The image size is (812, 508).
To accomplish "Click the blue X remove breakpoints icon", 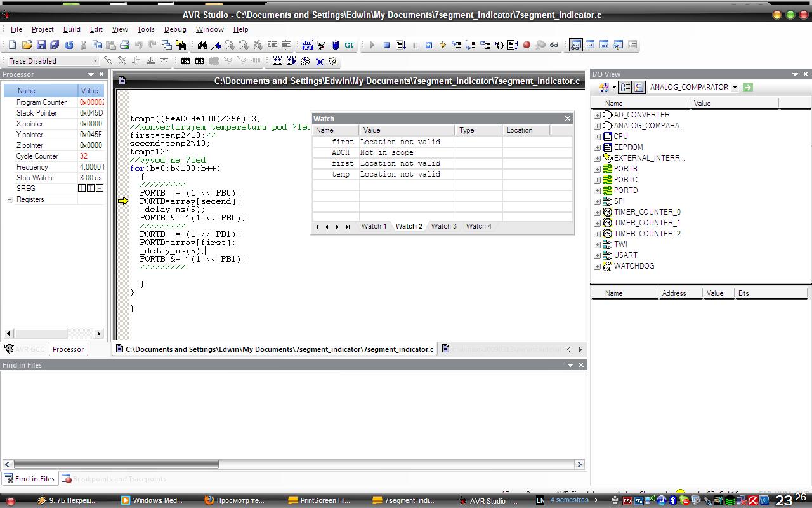I will [320, 62].
